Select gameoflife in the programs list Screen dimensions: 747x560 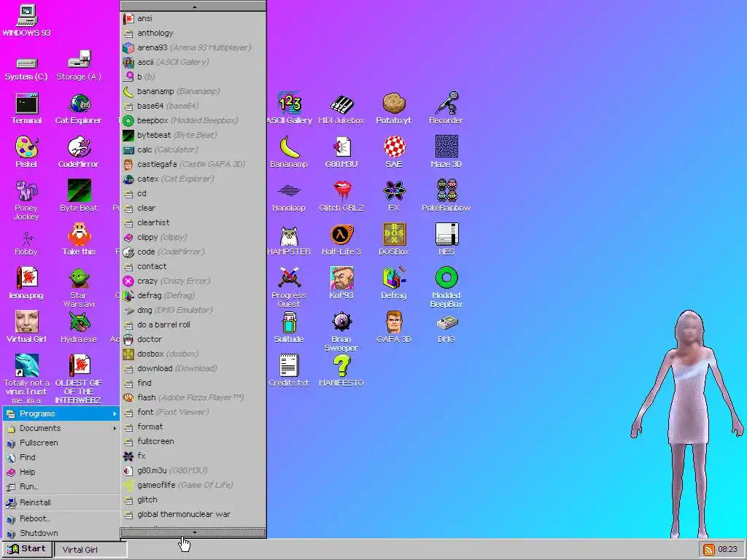[x=193, y=485]
